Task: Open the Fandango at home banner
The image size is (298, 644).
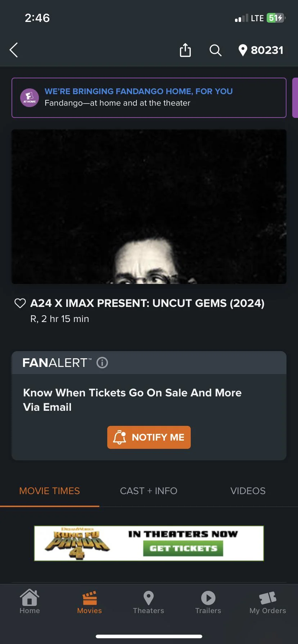Action: [x=149, y=98]
